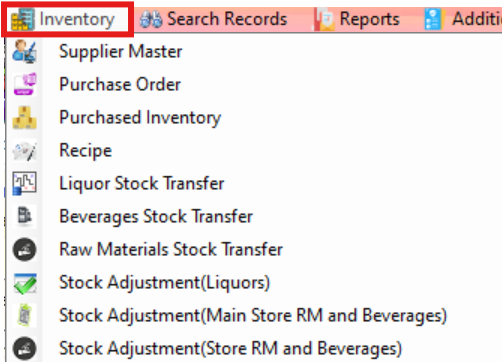Screen dimensions: 502x362
Task: Click the Purchased Inventory boxes icon
Action: [24, 117]
